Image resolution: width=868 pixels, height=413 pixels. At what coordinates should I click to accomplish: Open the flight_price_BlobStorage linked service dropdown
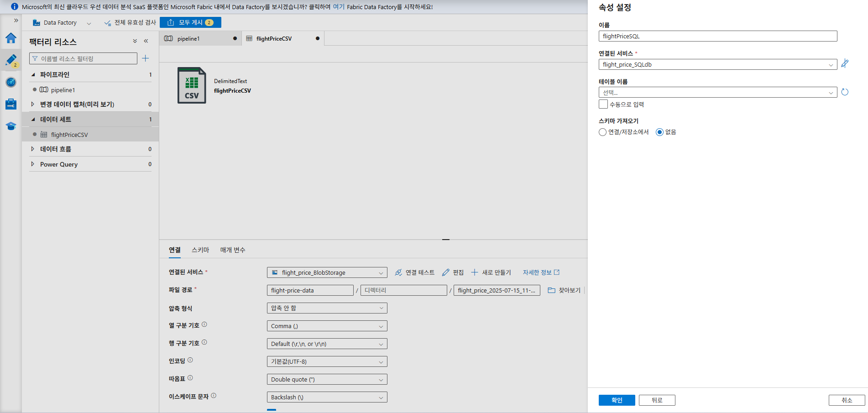pos(327,273)
